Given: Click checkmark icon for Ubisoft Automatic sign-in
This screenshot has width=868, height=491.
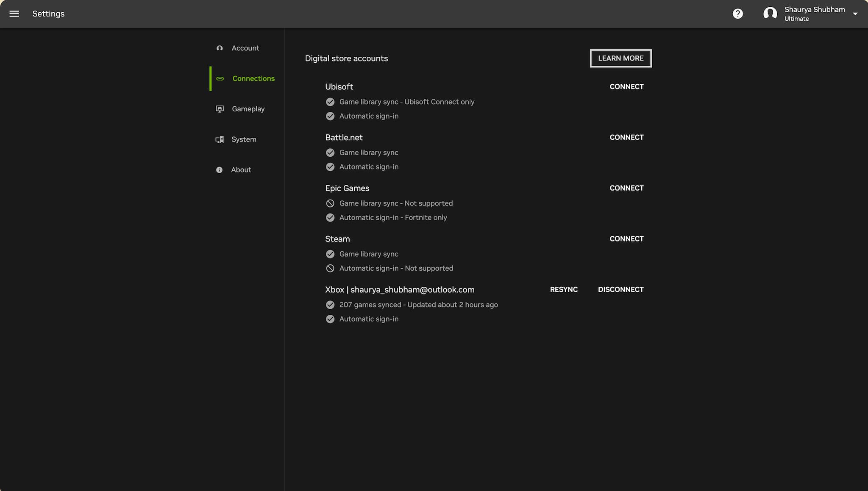Looking at the screenshot, I should (x=330, y=116).
